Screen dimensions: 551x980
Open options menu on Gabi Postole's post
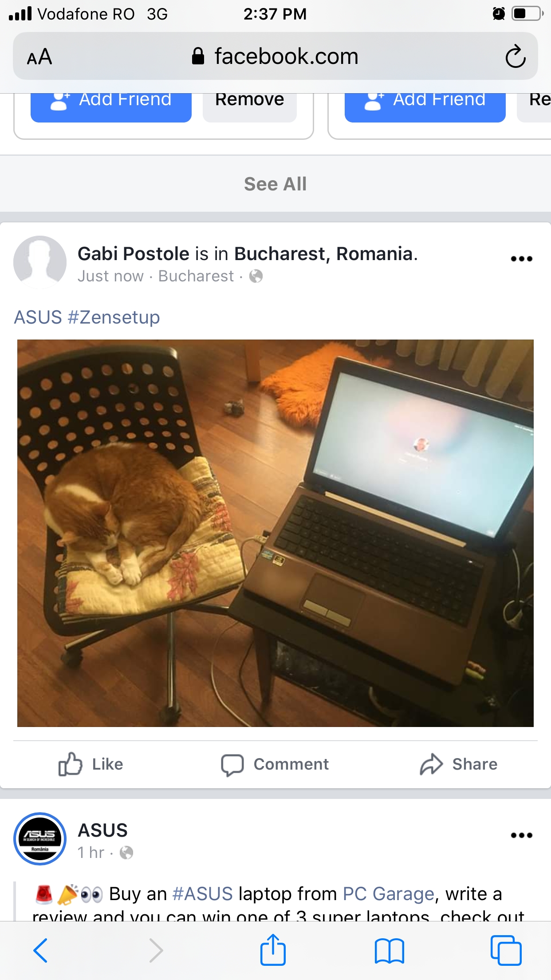521,259
